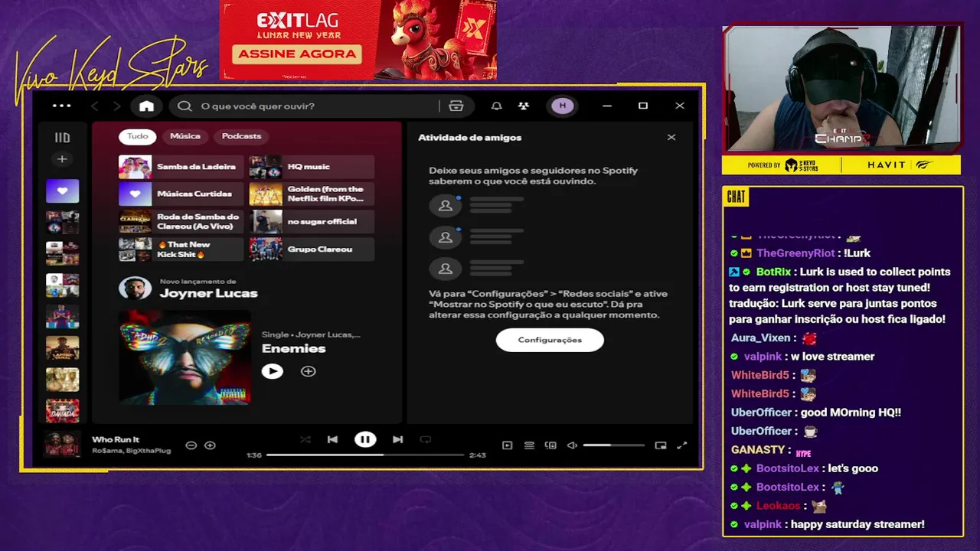This screenshot has width=980, height=551.
Task: Open 'Golden (from the Netflix film' tile
Action: (312, 194)
